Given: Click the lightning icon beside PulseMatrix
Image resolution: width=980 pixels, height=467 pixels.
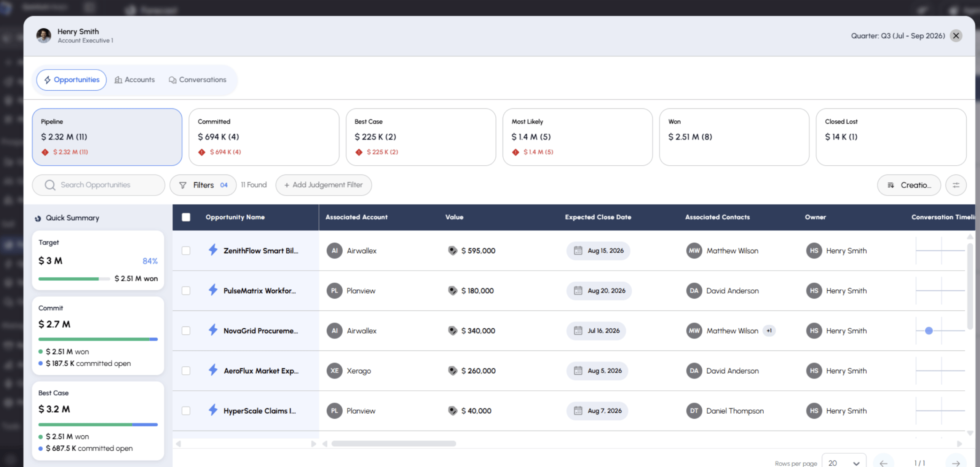Looking at the screenshot, I should tap(213, 290).
